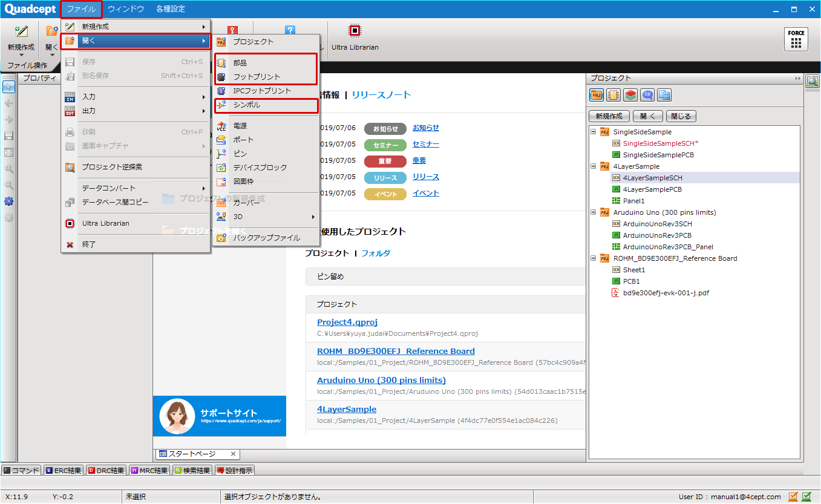Click the layer stack icon in project panel
The height and width of the screenshot is (504, 821).
coord(630,95)
